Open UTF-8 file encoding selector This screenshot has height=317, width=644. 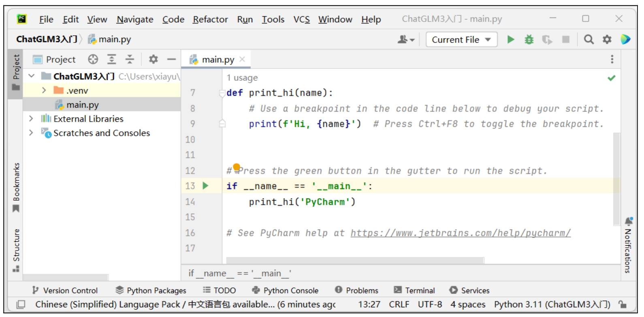tap(430, 304)
